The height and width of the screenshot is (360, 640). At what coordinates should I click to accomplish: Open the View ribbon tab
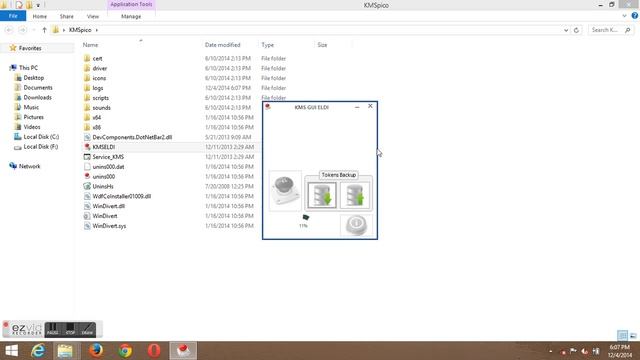pos(93,16)
